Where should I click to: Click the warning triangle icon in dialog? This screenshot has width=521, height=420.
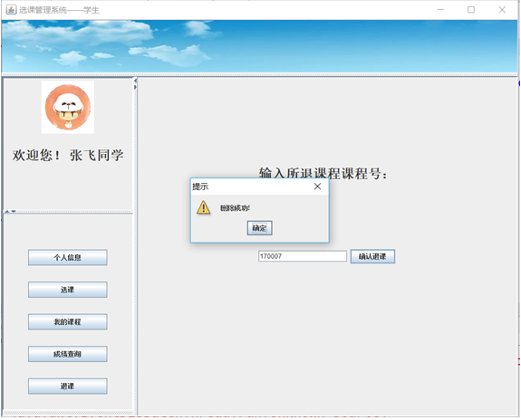[203, 207]
